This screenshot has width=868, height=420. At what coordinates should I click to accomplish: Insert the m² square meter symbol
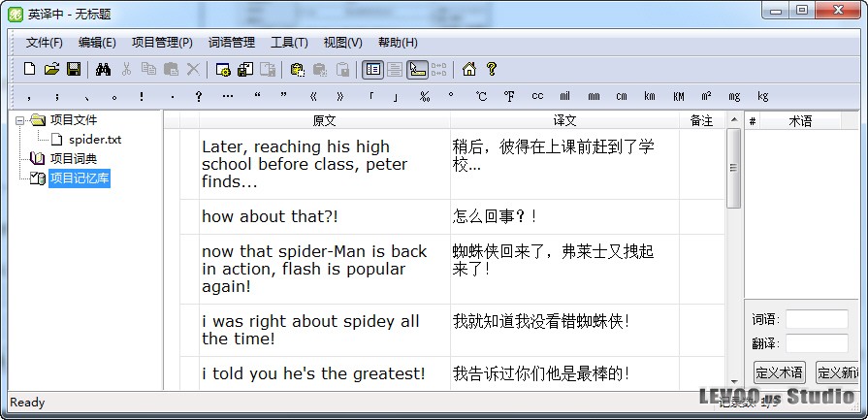pos(706,96)
